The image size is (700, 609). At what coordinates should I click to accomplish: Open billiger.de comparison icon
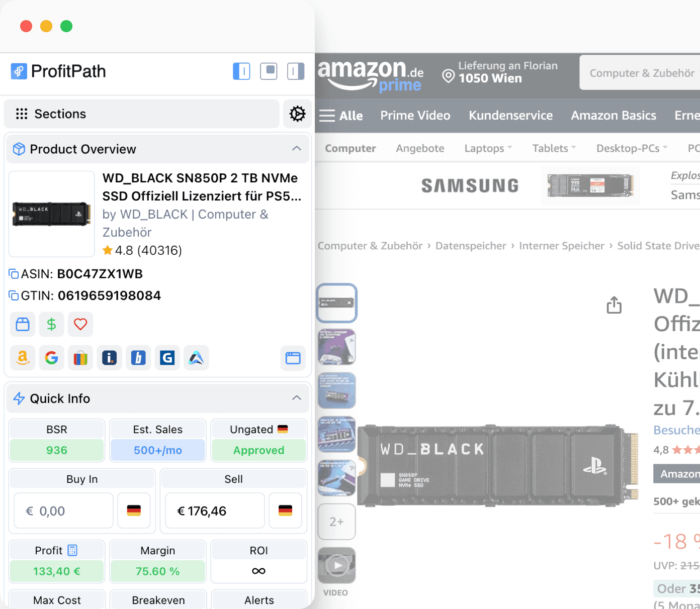click(x=138, y=358)
